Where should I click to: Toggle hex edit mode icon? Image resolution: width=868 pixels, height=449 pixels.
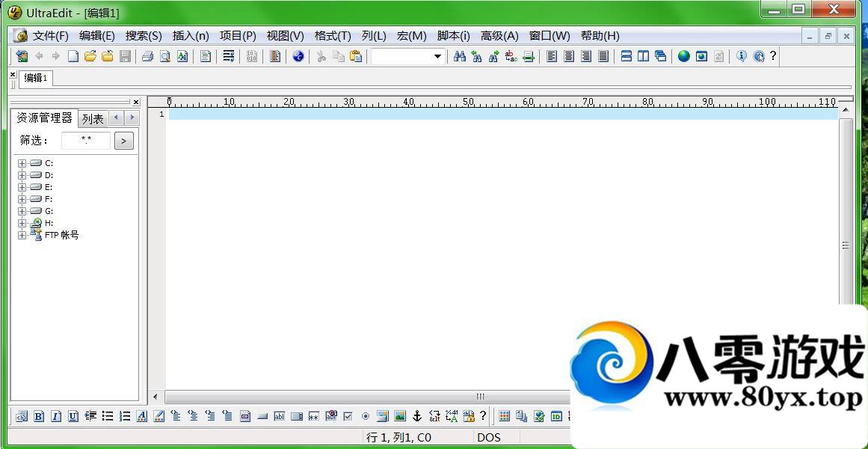point(251,56)
